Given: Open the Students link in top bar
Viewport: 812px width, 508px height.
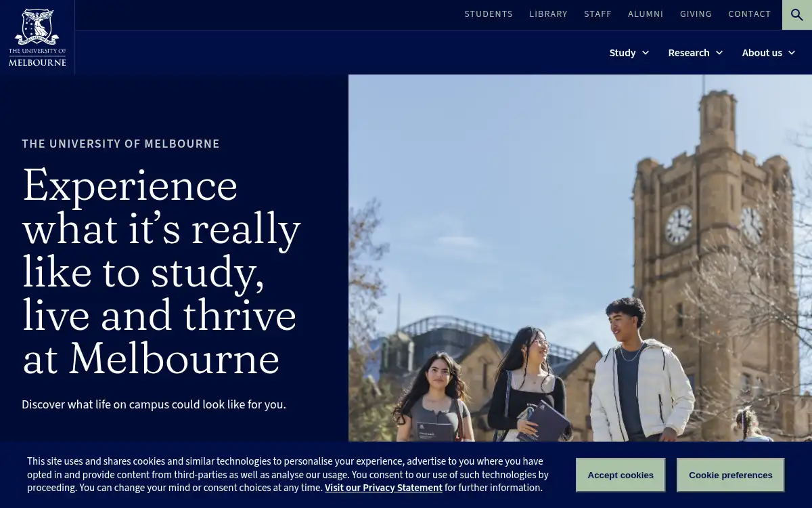Looking at the screenshot, I should point(489,14).
